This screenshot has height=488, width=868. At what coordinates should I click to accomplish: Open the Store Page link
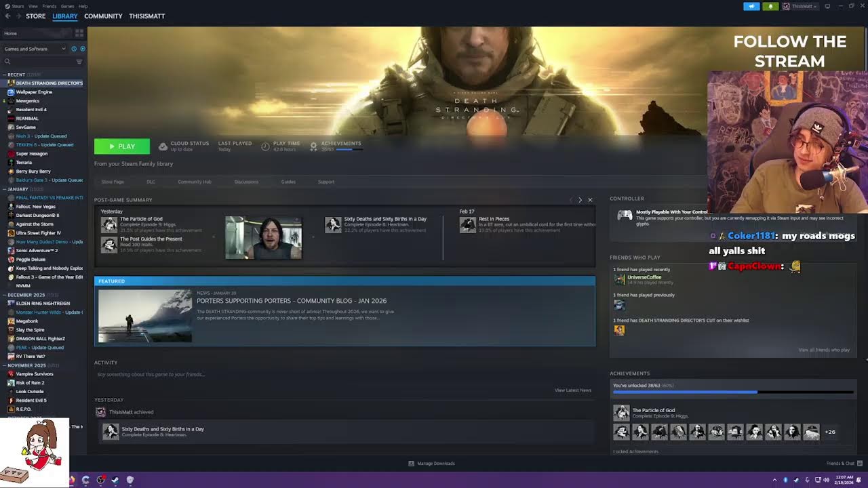coord(113,182)
